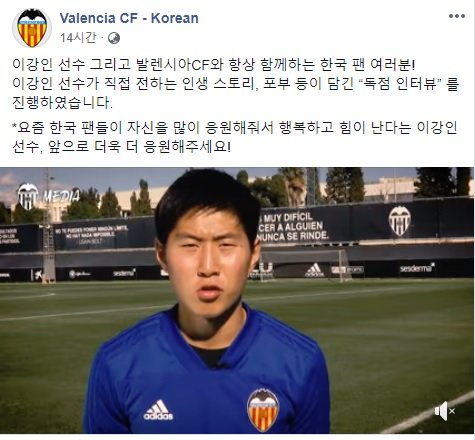Viewport: 475px width, 440px height.
Task: Click the sesderma ad board on the left
Action: tap(124, 273)
